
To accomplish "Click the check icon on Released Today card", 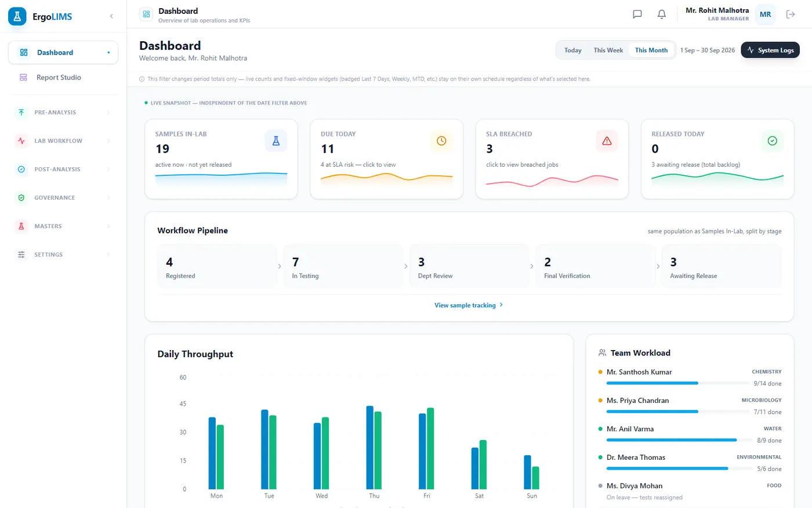I will pos(772,141).
